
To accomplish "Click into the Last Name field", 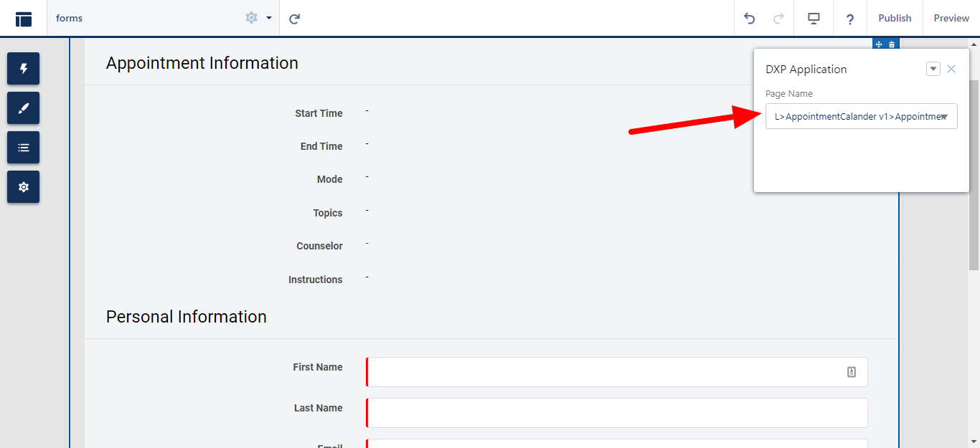I will (617, 413).
